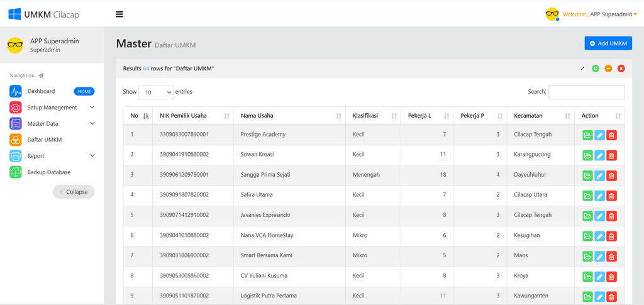Sort by NIK Pemilik Usaha column

[x=193, y=116]
